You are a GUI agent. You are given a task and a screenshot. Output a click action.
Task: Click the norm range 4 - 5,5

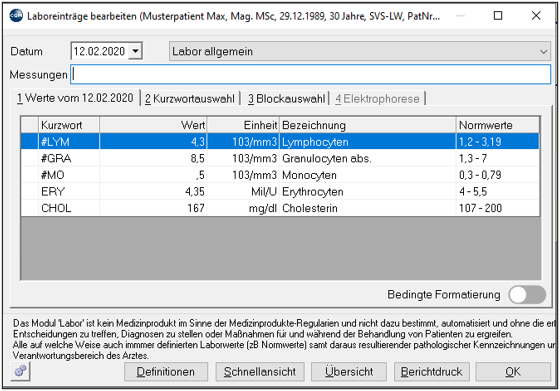pyautogui.click(x=473, y=192)
